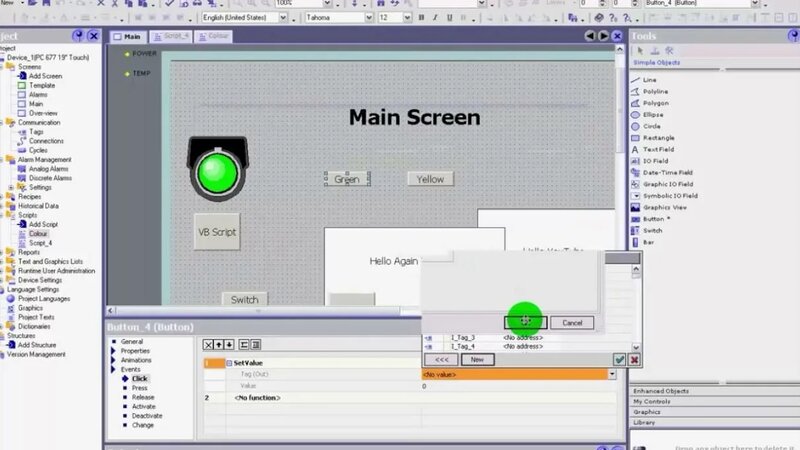Image resolution: width=800 pixels, height=450 pixels.
Task: Switch to the Colour tab
Action: pyautogui.click(x=214, y=36)
